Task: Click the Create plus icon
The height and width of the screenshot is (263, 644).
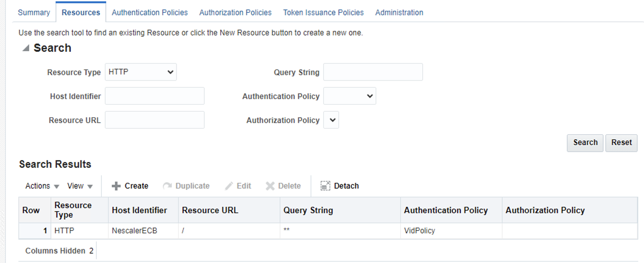Action: coord(116,186)
